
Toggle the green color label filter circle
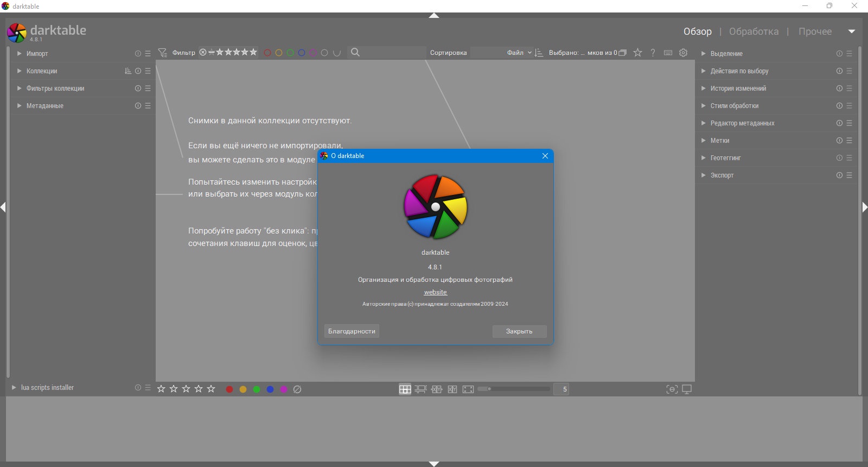pos(290,53)
